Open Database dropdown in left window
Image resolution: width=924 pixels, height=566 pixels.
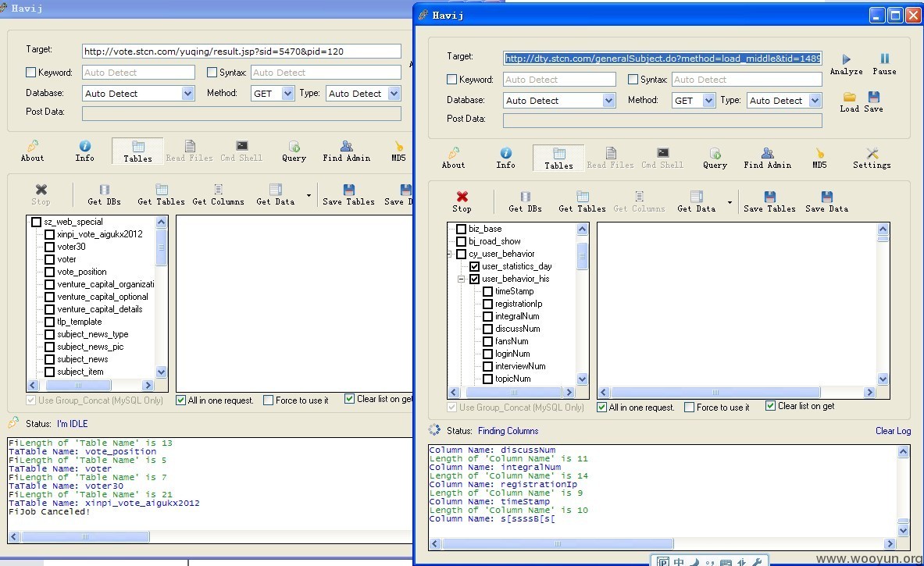coord(187,93)
